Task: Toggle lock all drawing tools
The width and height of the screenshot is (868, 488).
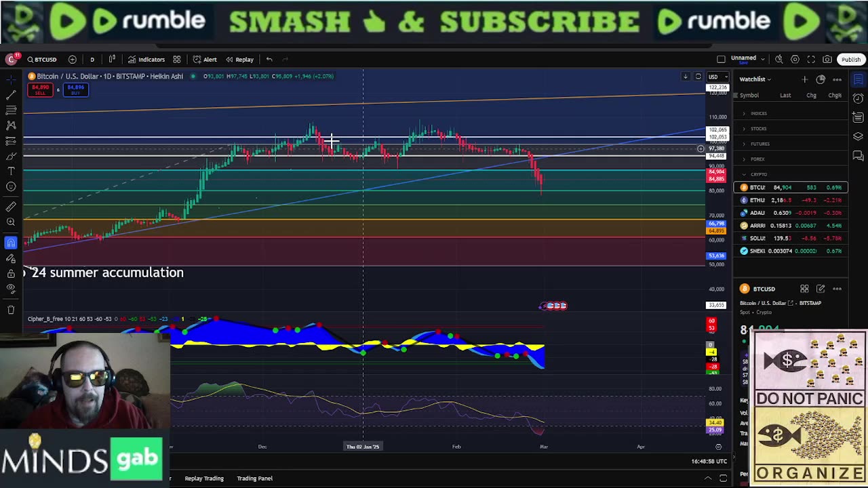Action: pyautogui.click(x=11, y=274)
